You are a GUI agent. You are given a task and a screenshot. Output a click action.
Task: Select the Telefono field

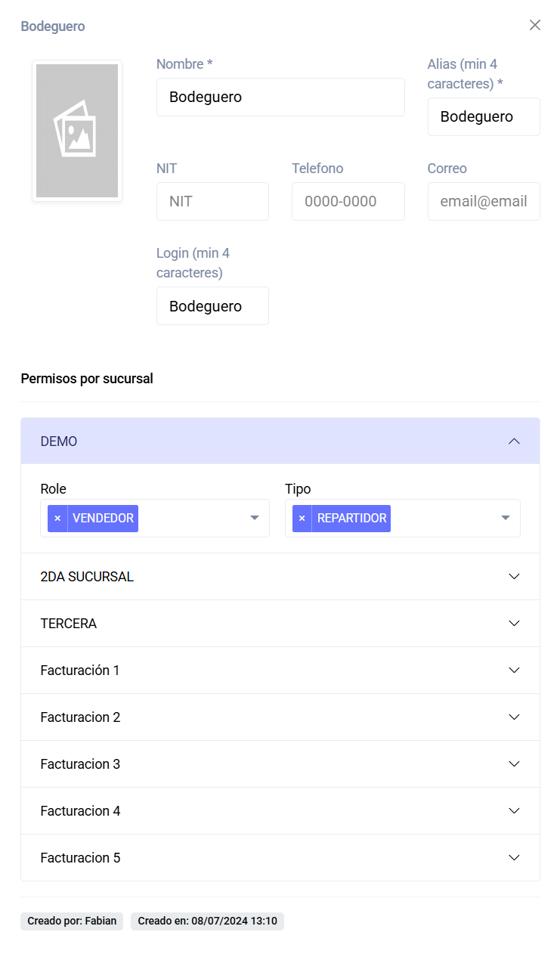[x=348, y=201]
